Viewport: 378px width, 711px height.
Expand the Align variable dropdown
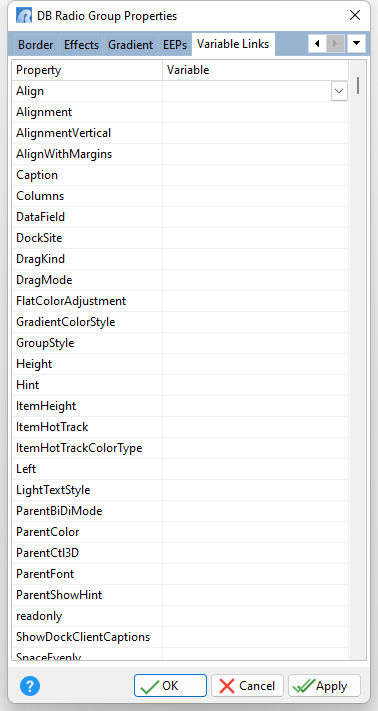339,91
